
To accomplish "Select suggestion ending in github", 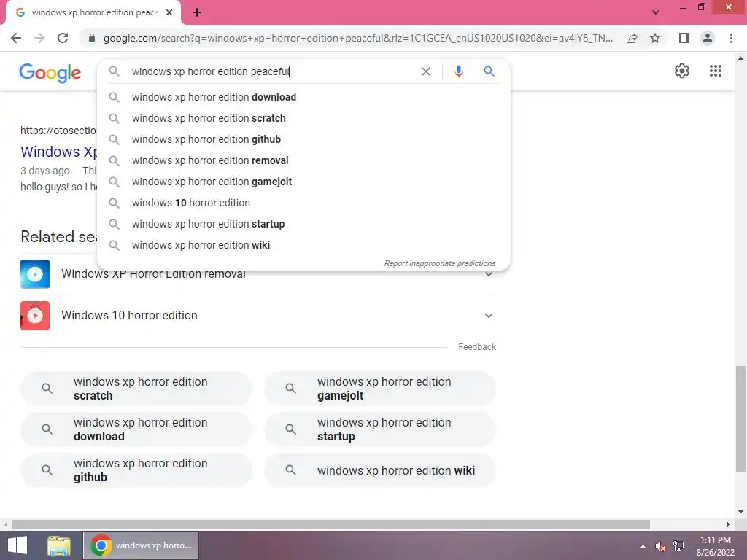I will [303, 139].
